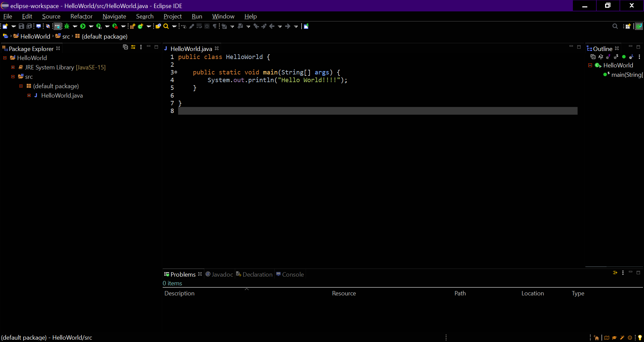Sort problems by Resource column header
This screenshot has width=644, height=342.
coord(344,293)
